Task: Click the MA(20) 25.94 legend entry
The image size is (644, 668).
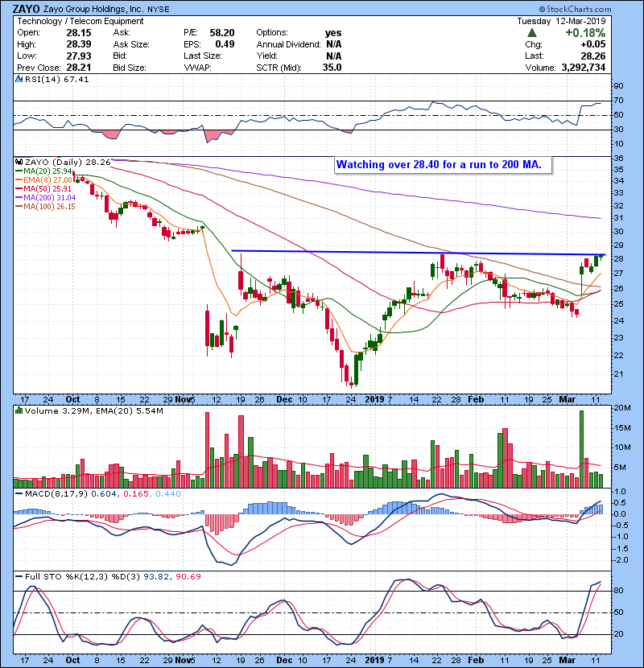Action: coord(43,171)
